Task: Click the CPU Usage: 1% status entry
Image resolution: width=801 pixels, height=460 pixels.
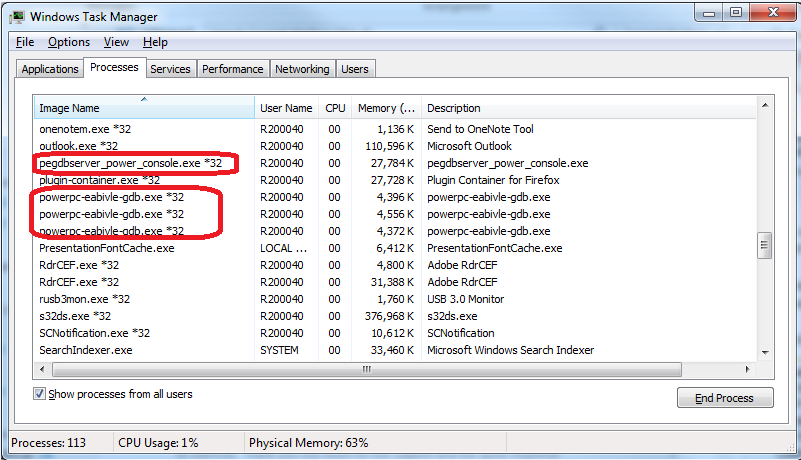Action: (x=158, y=443)
